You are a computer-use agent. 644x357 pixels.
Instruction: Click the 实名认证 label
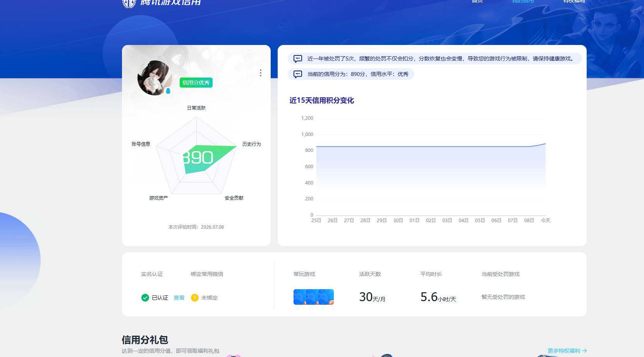click(x=152, y=274)
